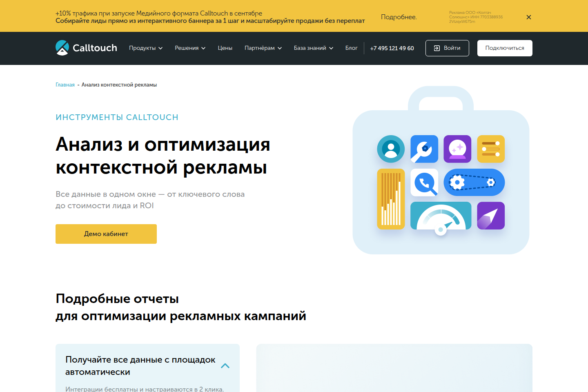Expand the Продукты dropdown menu
This screenshot has width=588, height=392.
[146, 48]
